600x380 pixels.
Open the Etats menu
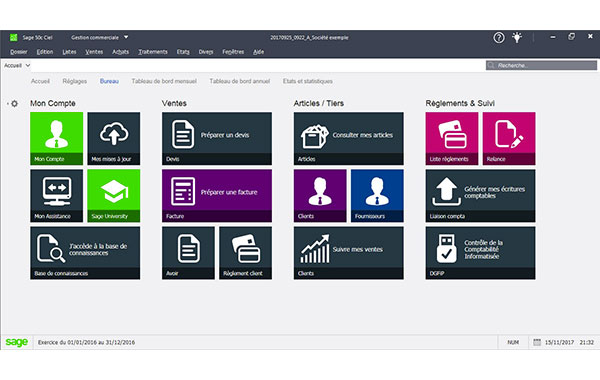click(183, 52)
